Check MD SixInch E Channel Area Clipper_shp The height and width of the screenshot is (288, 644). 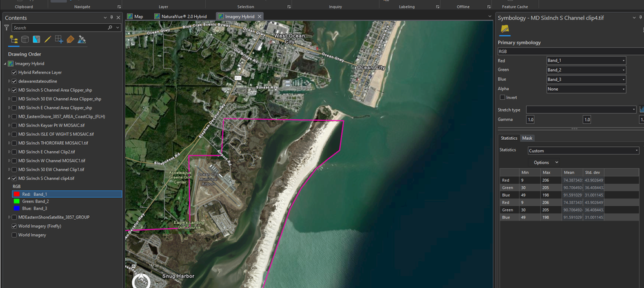(x=14, y=108)
